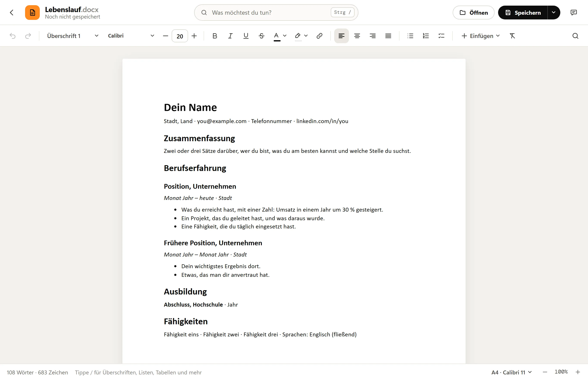The image size is (588, 380).
Task: Open the highlight color dropdown arrow
Action: [306, 36]
